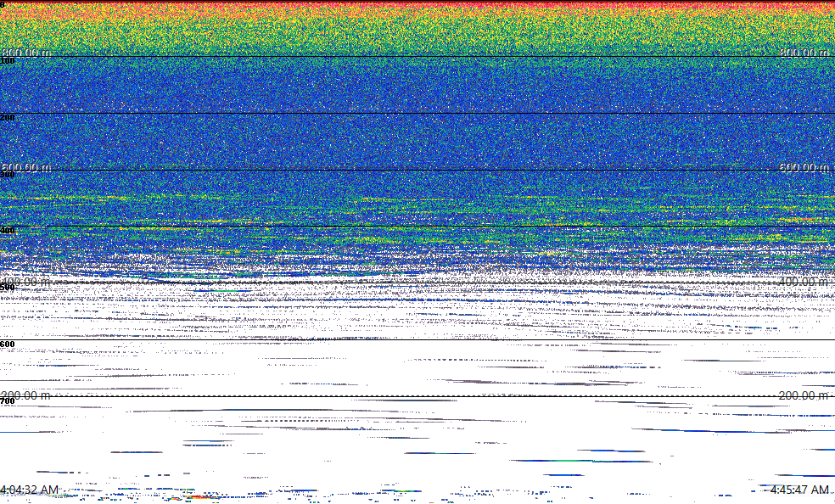This screenshot has height=504, width=835.
Task: Select the bold 400 depth label
Action: tap(8, 231)
